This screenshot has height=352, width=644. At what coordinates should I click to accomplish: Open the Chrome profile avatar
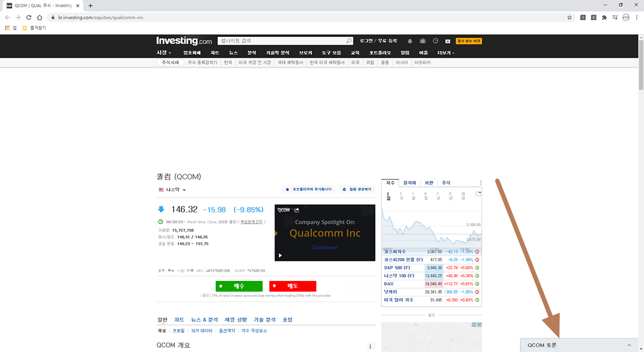(626, 17)
